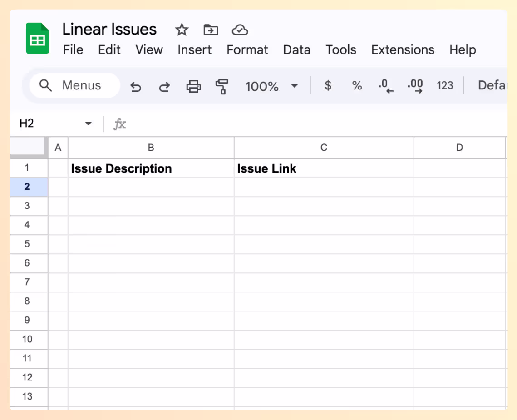
Task: Select row 11 header
Action: point(29,359)
